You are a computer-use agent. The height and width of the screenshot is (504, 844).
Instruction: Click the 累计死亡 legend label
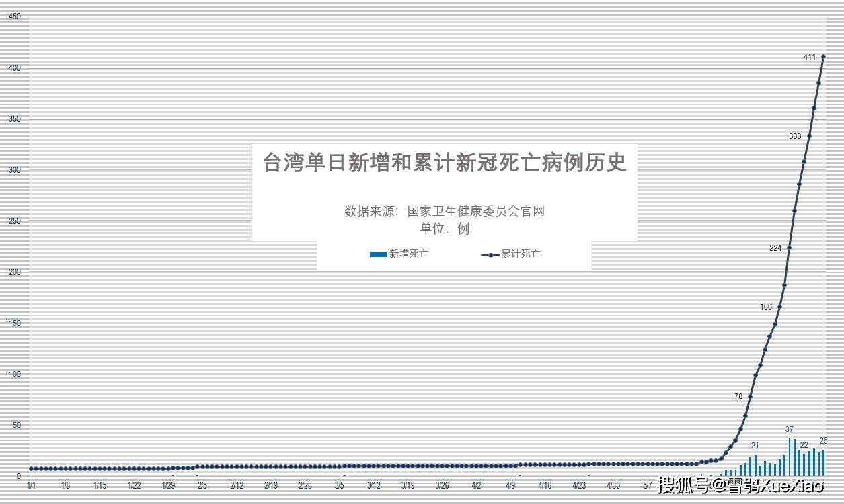(x=521, y=254)
